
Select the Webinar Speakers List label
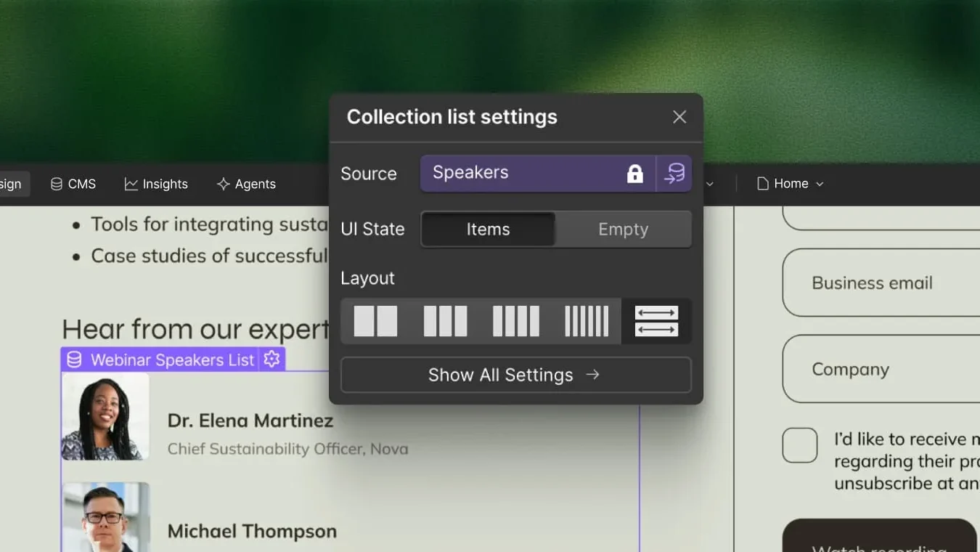(x=172, y=360)
